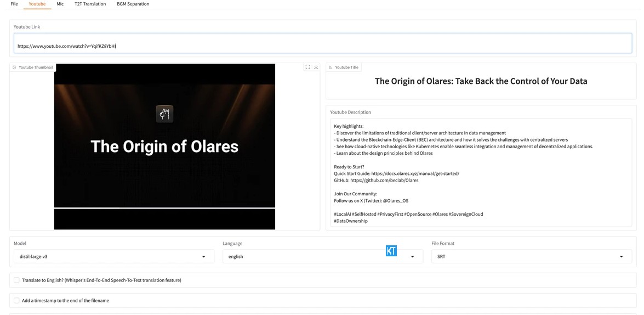Download the Youtube thumbnail image
This screenshot has height=315, width=644.
tap(316, 67)
